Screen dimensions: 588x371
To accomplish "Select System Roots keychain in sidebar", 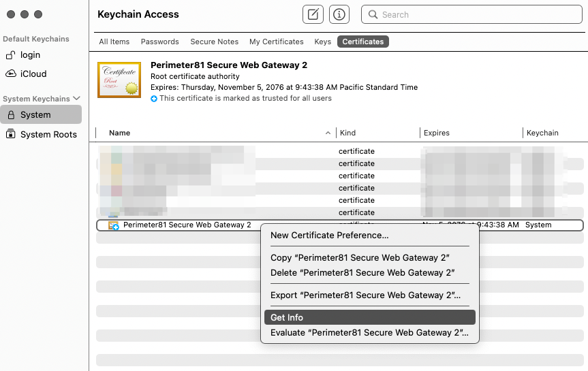I will tap(41, 134).
